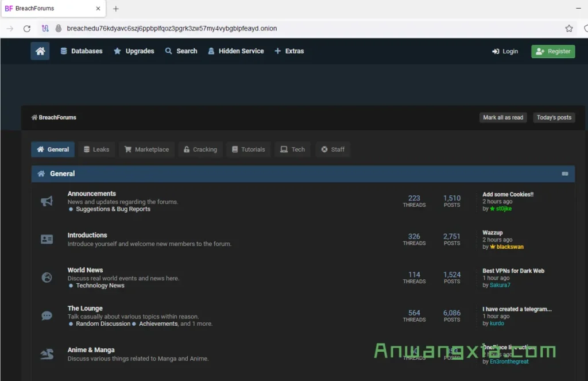The image size is (588, 381).
Task: Collapse the General category section
Action: [x=565, y=174]
